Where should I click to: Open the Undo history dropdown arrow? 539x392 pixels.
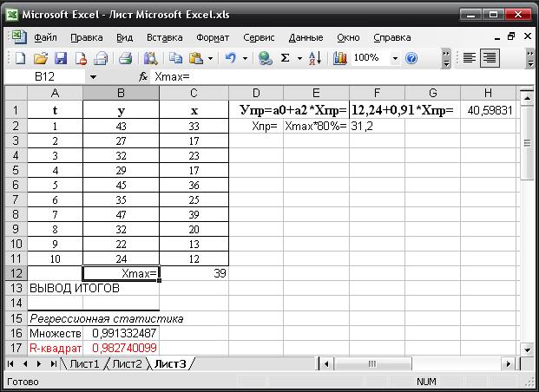tap(245, 58)
